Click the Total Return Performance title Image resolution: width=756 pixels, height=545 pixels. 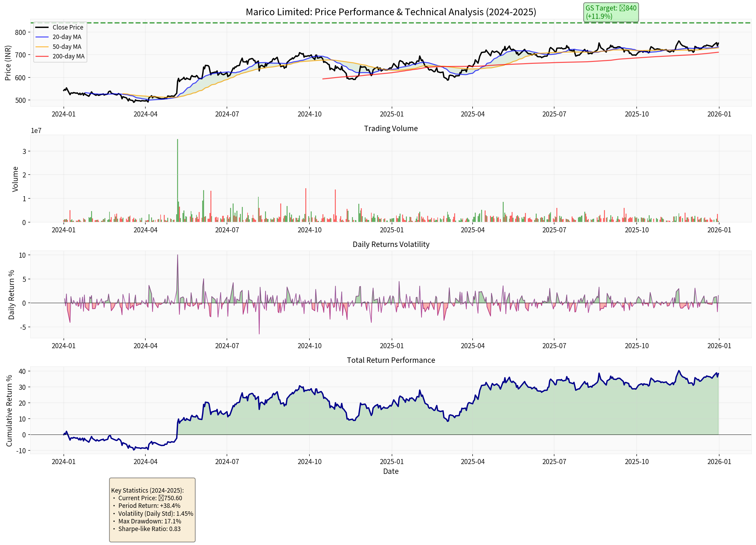(391, 360)
